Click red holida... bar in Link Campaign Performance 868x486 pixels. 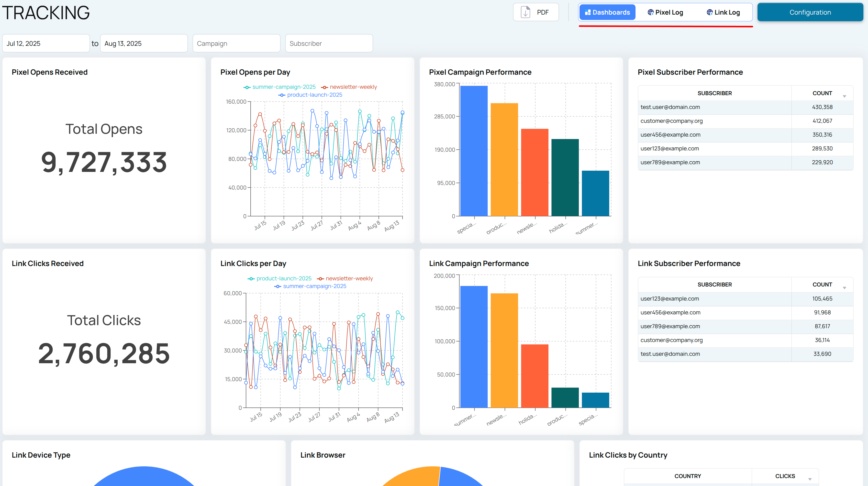[535, 376]
